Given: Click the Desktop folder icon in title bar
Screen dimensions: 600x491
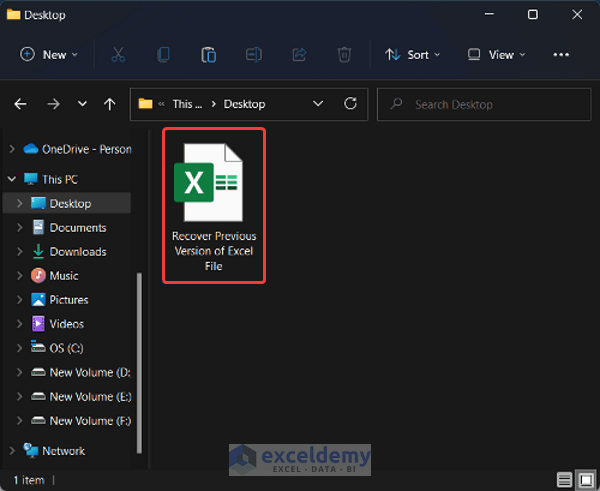Looking at the screenshot, I should (x=13, y=15).
